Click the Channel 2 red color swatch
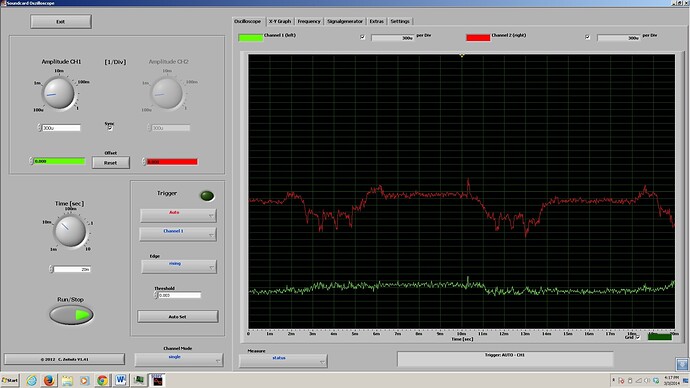Screen dimensions: 690x388 [478, 37]
